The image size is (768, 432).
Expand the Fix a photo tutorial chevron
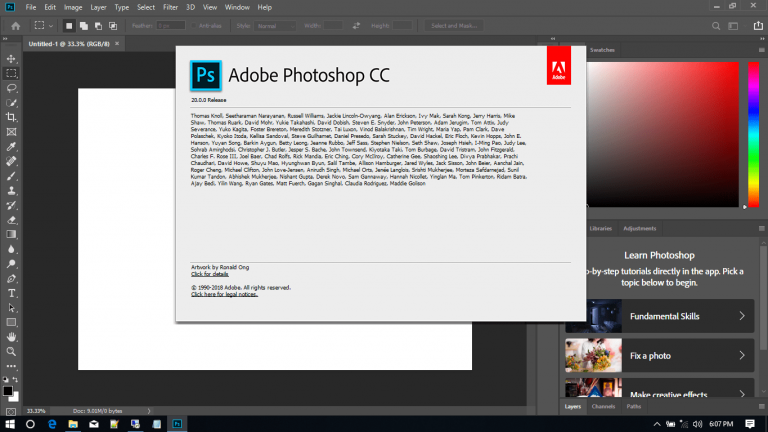pos(742,356)
